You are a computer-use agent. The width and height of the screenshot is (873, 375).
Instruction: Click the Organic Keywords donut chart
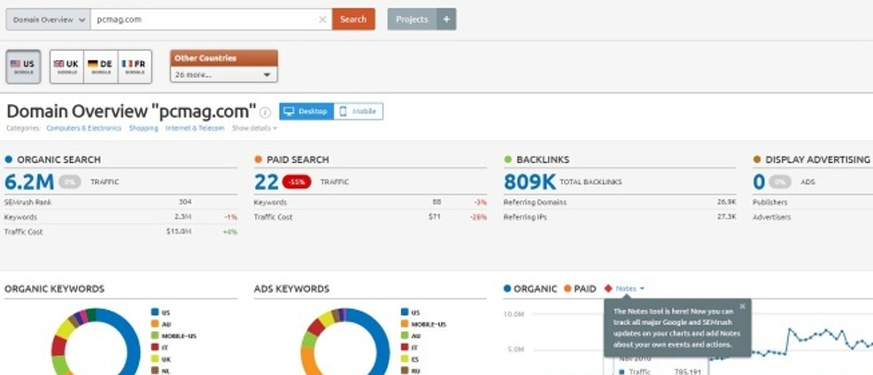click(96, 342)
